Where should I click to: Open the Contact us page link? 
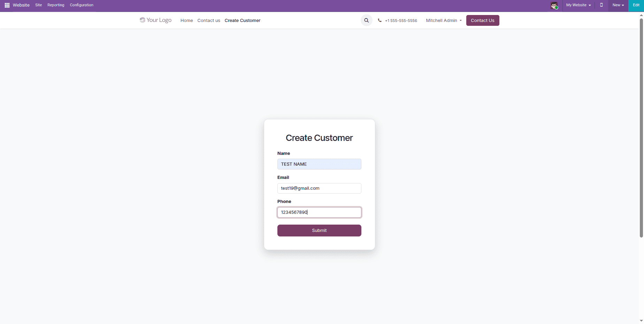tap(208, 20)
